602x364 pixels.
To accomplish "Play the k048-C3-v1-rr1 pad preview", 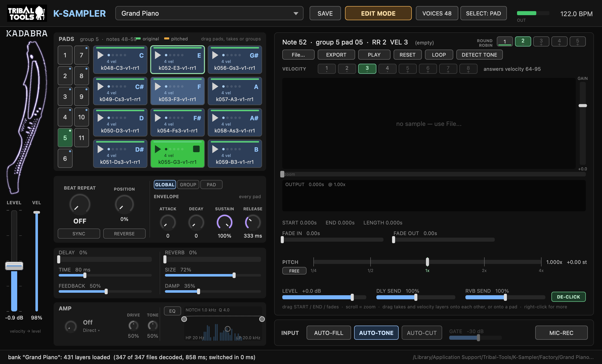I will coord(100,55).
